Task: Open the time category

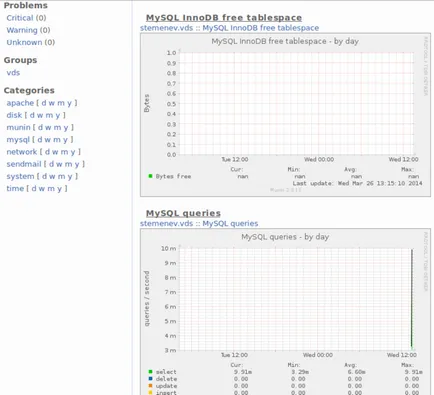Action: [x=15, y=189]
